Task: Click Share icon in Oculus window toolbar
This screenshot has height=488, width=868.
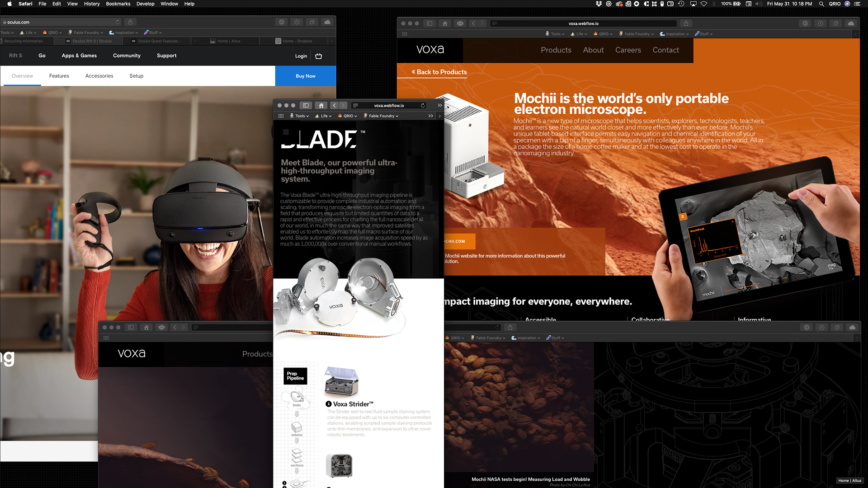Action: (x=130, y=22)
